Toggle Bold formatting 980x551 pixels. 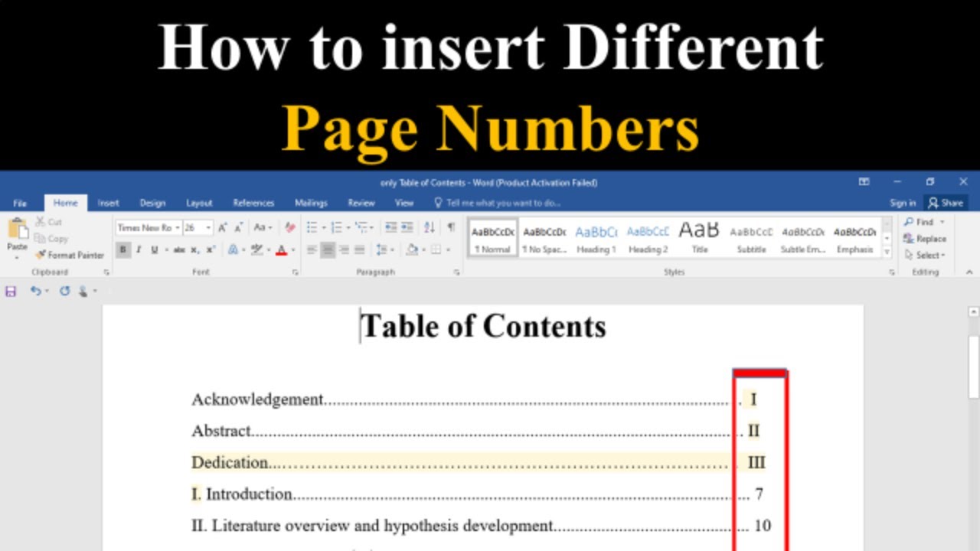[122, 249]
